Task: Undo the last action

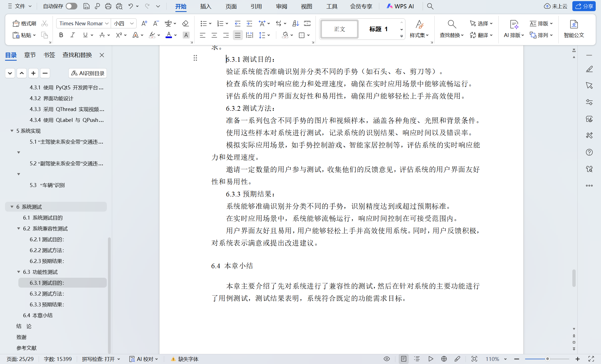Action: (x=130, y=6)
